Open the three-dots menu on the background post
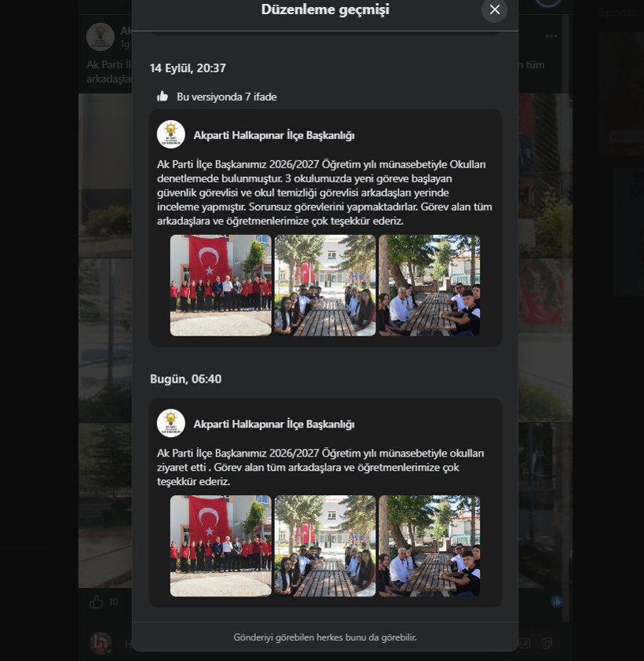This screenshot has height=661, width=644. [x=551, y=36]
